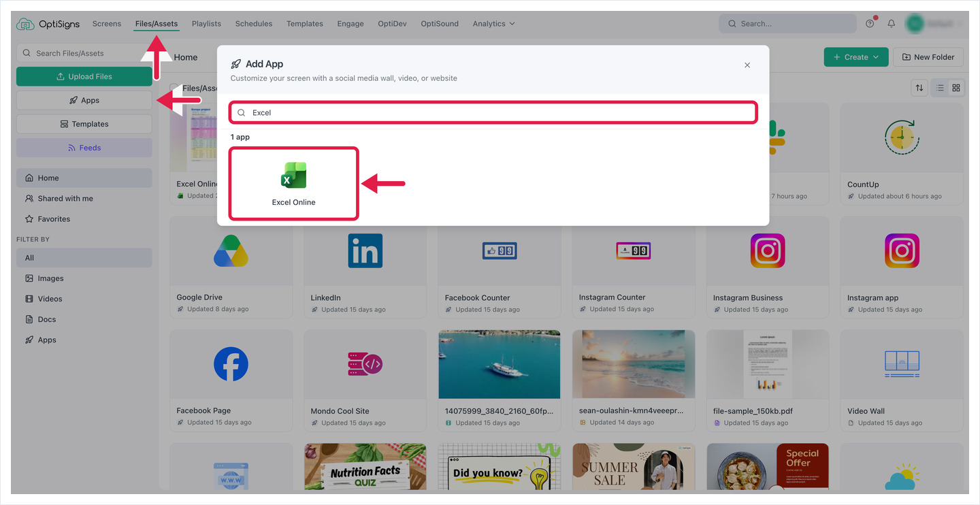Open the Instagram Counter card
This screenshot has height=505, width=980.
(634, 267)
